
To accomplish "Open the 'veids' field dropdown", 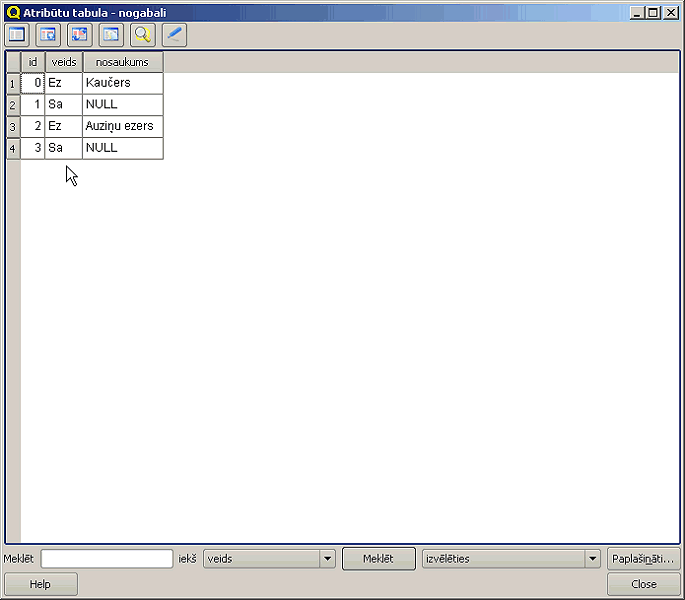I will point(269,558).
